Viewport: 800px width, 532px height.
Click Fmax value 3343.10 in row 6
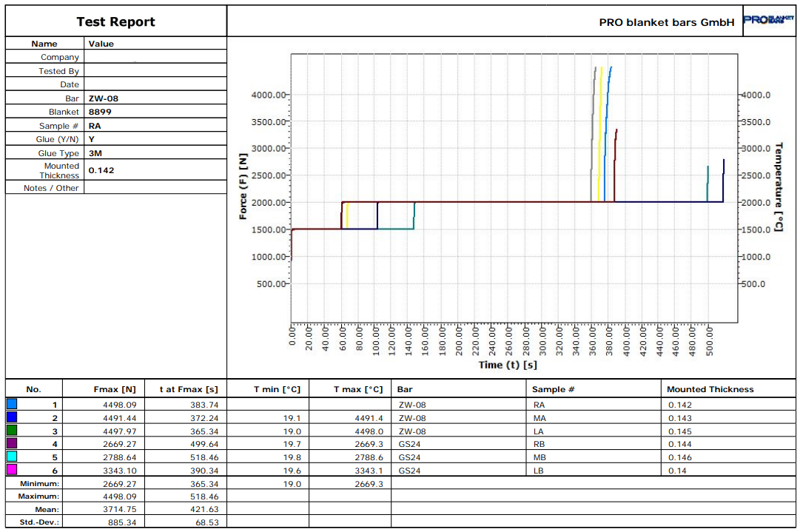click(120, 471)
